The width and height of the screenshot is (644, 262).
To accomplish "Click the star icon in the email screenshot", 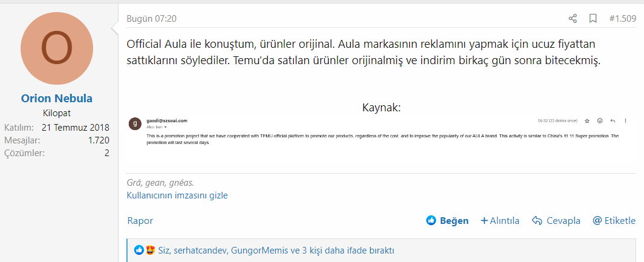I will click(587, 120).
